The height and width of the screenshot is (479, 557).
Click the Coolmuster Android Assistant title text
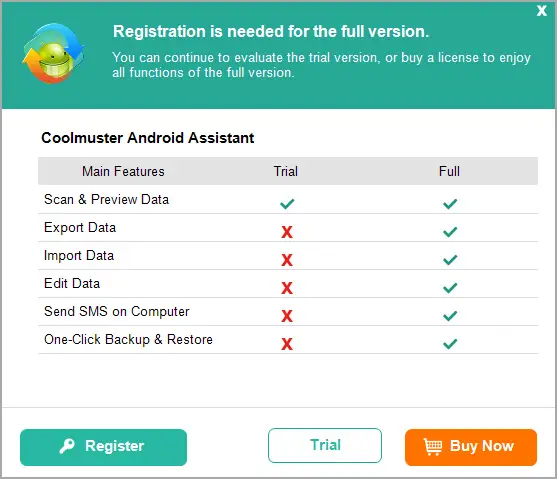(147, 138)
